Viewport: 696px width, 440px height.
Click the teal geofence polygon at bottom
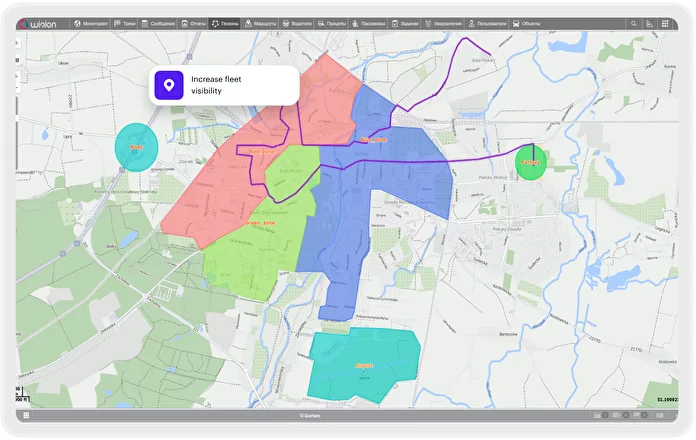[364, 364]
